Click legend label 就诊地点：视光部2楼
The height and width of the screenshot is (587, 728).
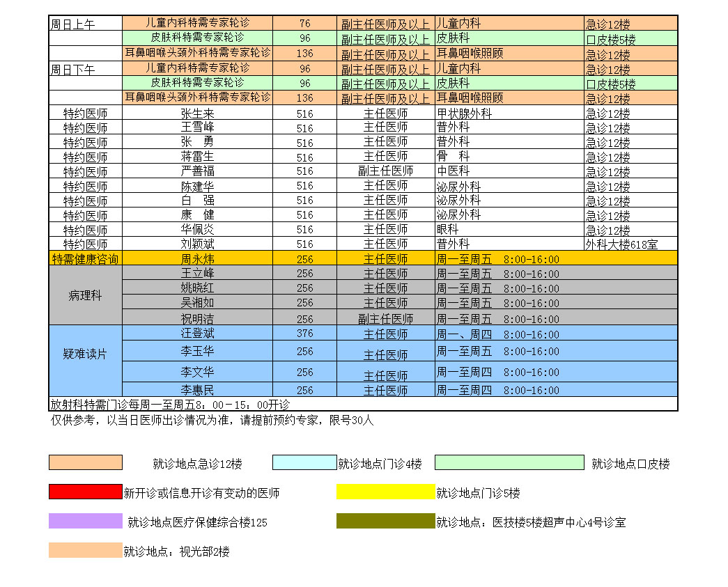(176, 551)
